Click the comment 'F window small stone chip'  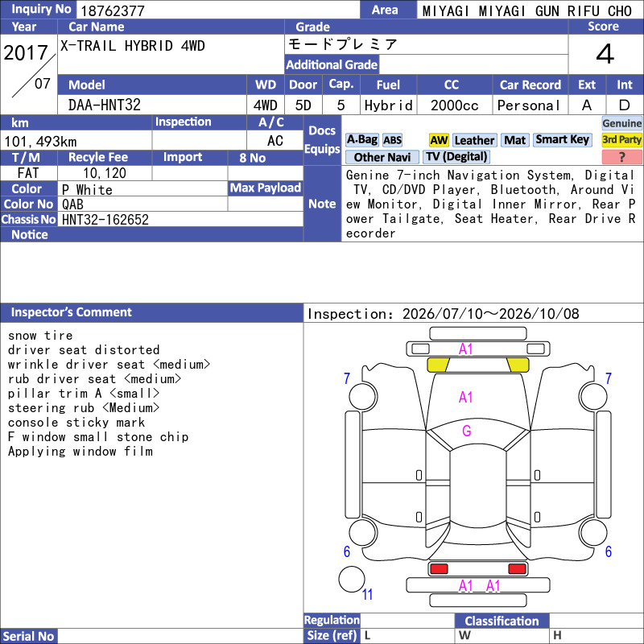(x=98, y=437)
